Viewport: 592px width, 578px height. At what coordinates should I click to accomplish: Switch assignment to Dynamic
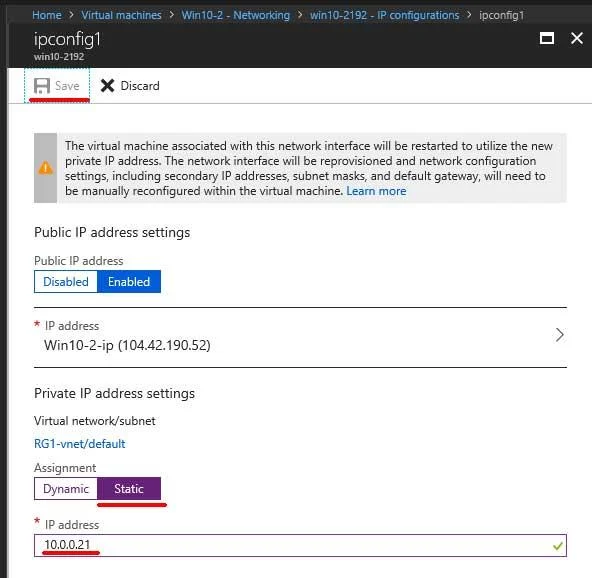[x=66, y=489]
